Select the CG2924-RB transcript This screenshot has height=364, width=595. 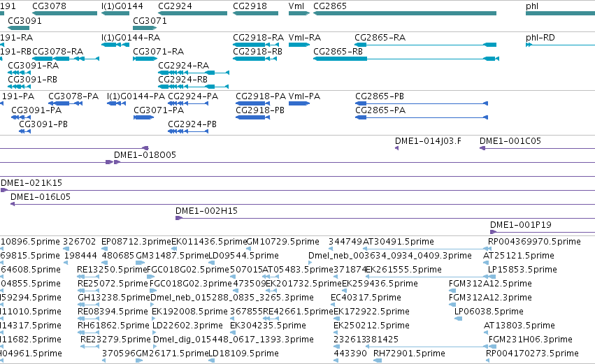click(194, 87)
